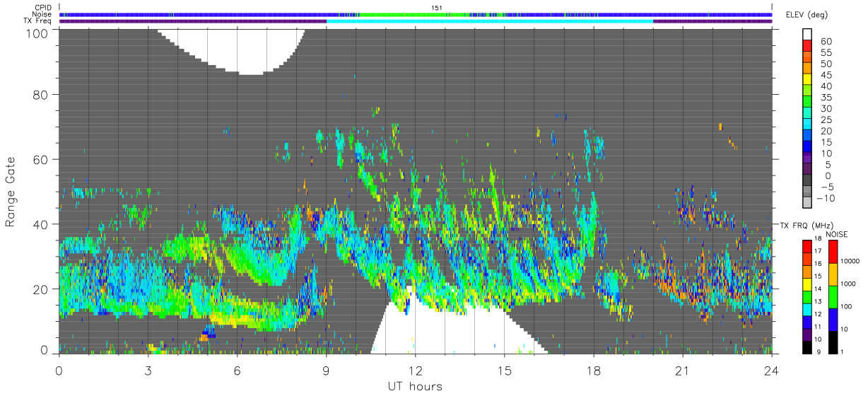This screenshot has width=868, height=401.
Task: Click the red NOISE legend segment above 10000
Action: (833, 250)
